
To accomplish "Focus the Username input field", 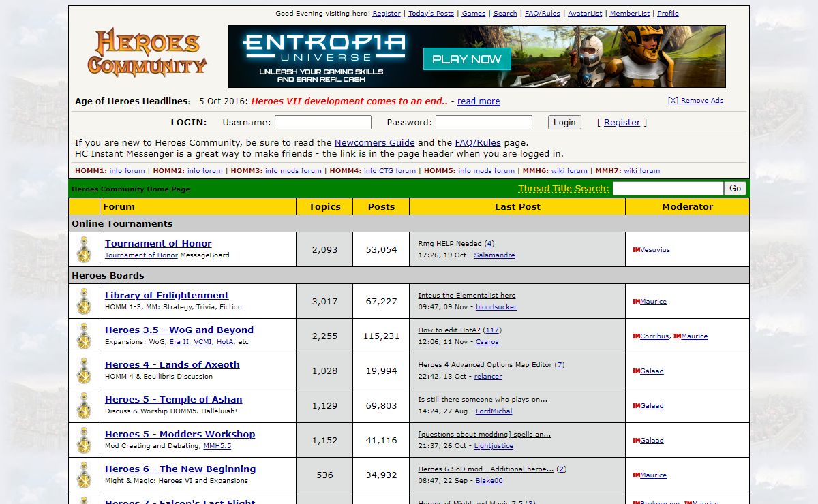I will (x=323, y=123).
